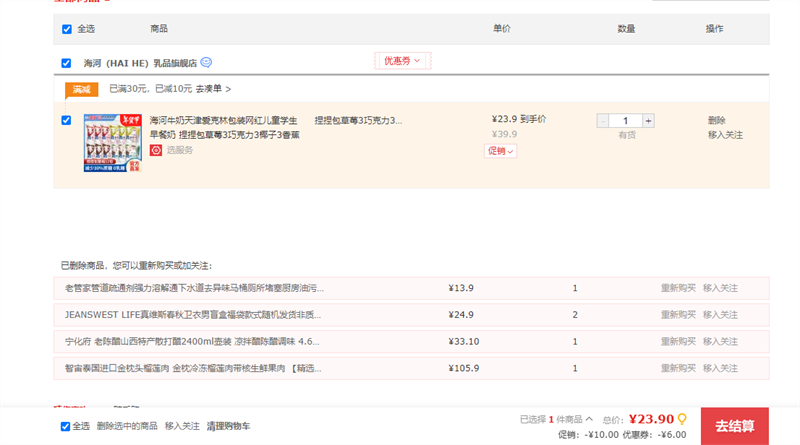Decrease item quantity with minus button
This screenshot has width=800, height=445.
coord(603,120)
